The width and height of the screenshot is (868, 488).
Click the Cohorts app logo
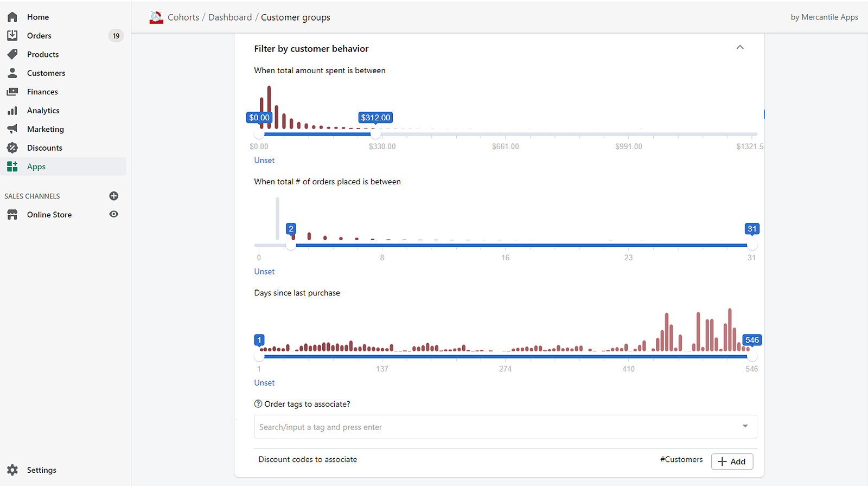156,17
